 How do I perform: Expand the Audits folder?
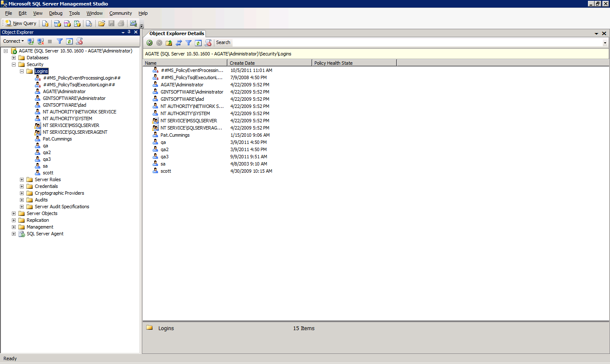pyautogui.click(x=22, y=200)
